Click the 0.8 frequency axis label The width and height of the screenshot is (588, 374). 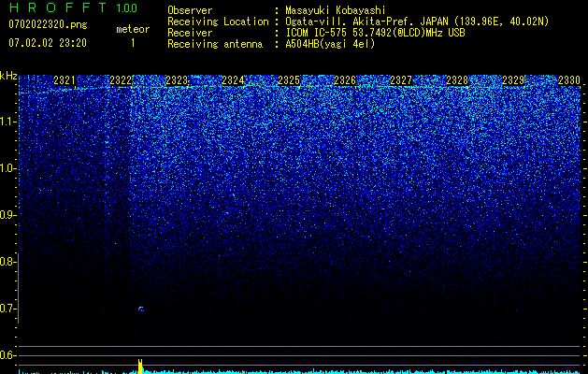click(7, 262)
